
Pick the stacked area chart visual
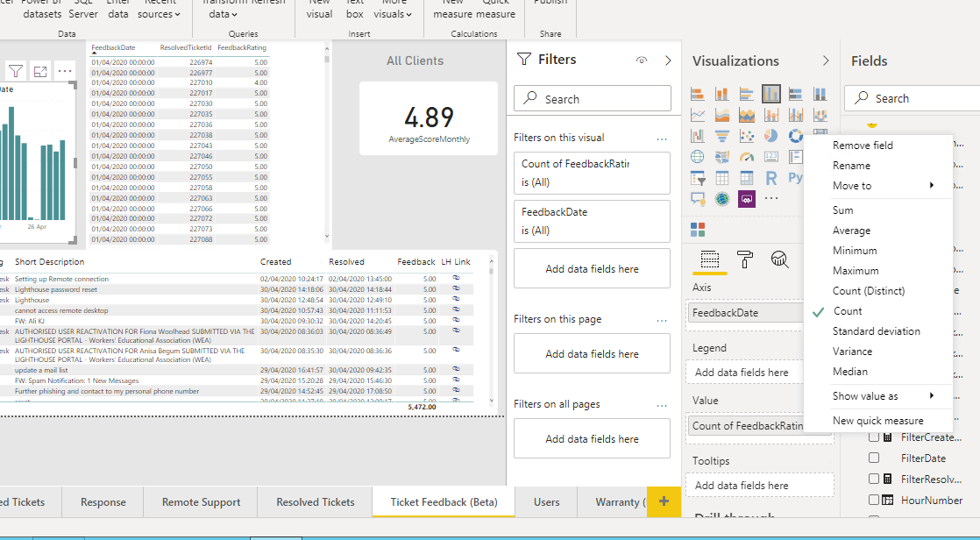click(x=746, y=115)
